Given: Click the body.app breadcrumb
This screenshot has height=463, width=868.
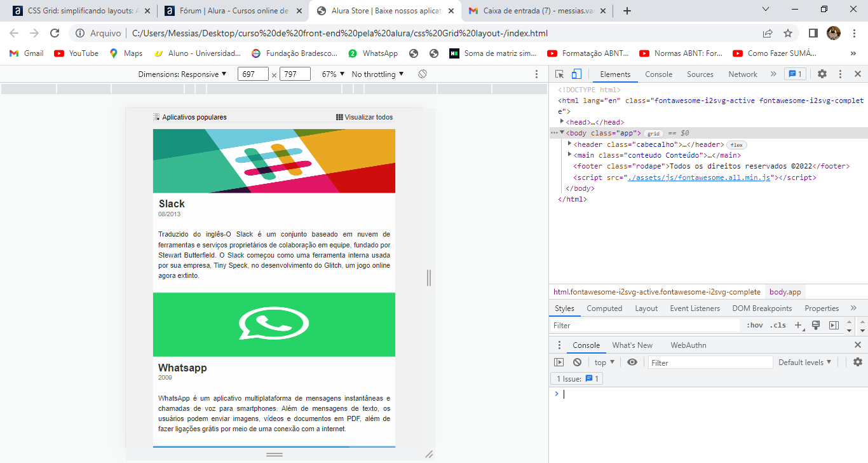Looking at the screenshot, I should click(785, 292).
